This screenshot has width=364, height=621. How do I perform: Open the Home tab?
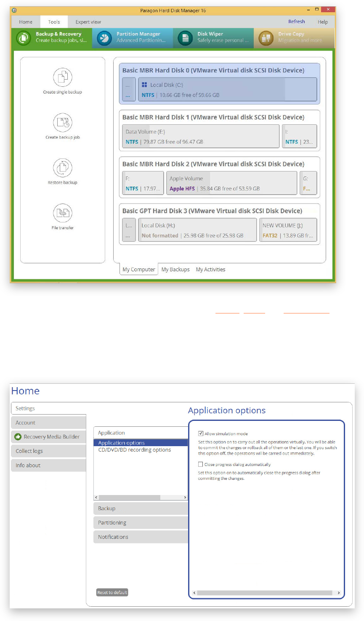pyautogui.click(x=26, y=22)
